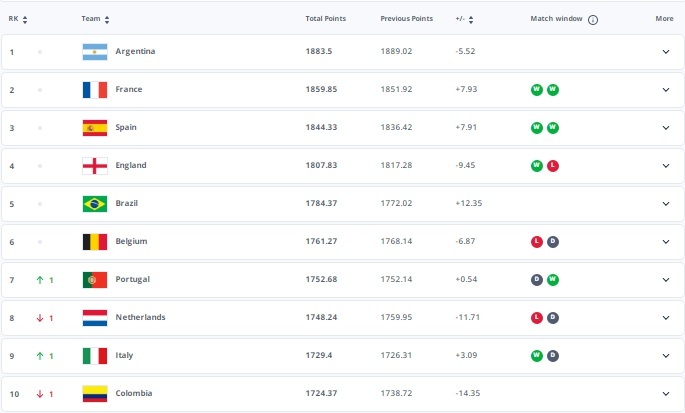Click Portugal's green rank-up arrow
The height and width of the screenshot is (413, 685).
[x=40, y=280]
